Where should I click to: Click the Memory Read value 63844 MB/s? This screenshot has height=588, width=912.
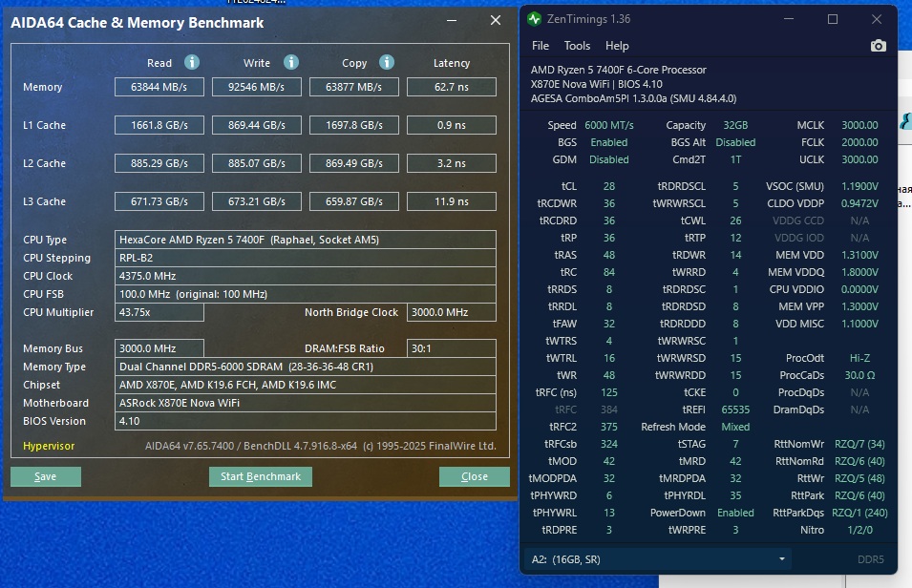[159, 87]
